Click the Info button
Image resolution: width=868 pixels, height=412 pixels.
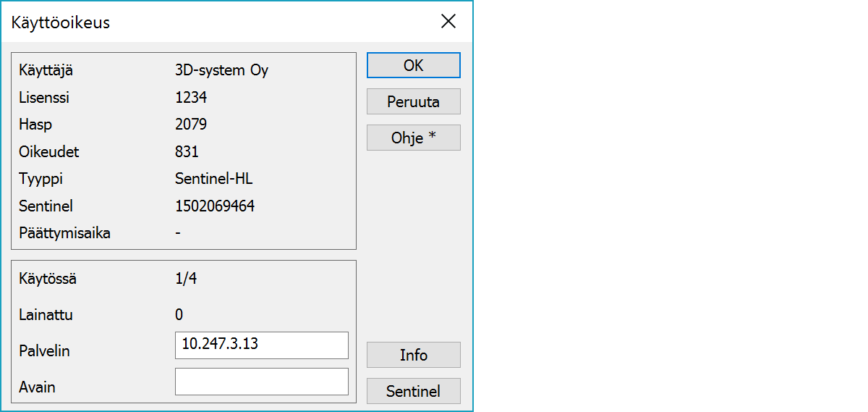pyautogui.click(x=413, y=355)
